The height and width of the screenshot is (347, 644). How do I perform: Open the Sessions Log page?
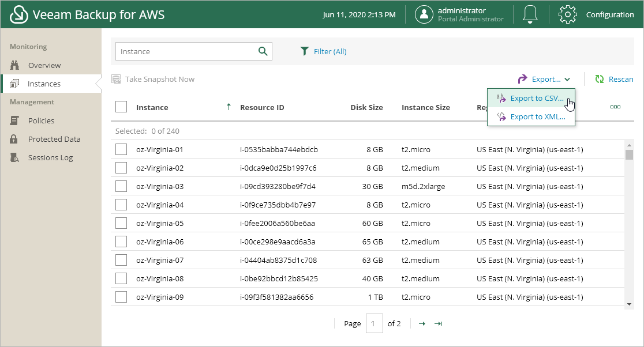coord(51,157)
